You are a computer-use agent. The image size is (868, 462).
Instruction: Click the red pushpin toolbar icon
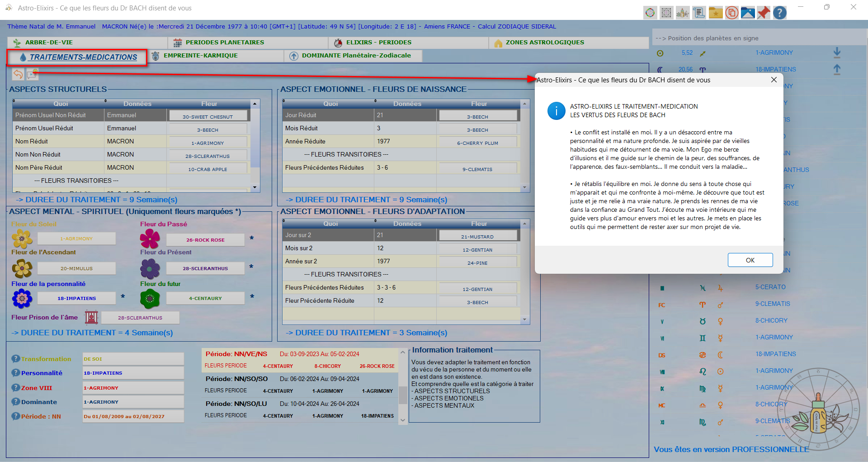764,13
